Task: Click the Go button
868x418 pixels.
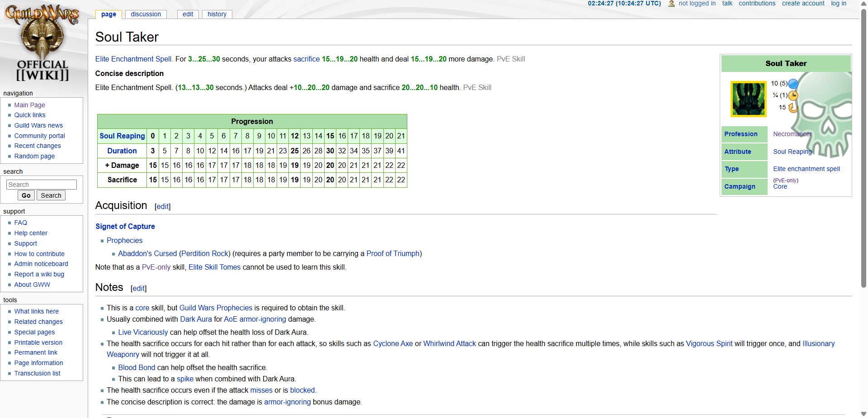Action: coord(26,195)
